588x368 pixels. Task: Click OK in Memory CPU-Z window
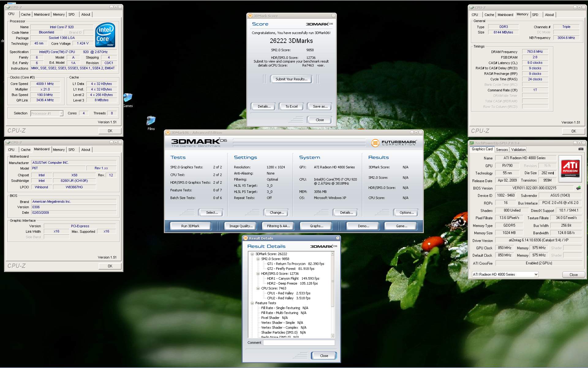[x=574, y=131]
